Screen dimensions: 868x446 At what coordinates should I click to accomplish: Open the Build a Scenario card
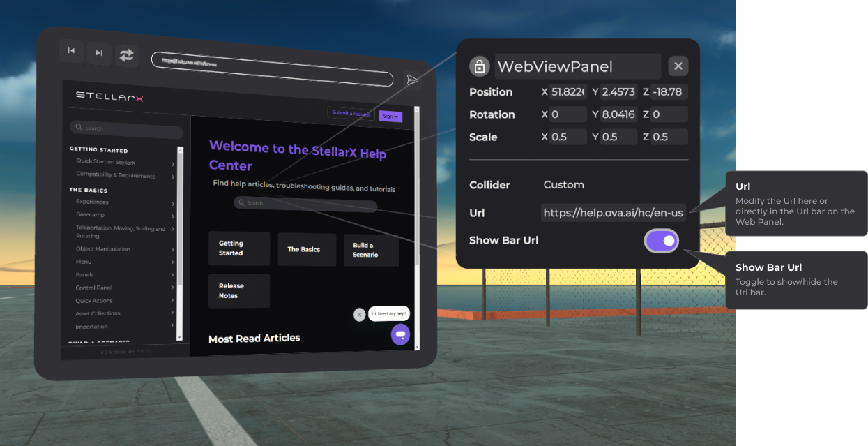[371, 250]
